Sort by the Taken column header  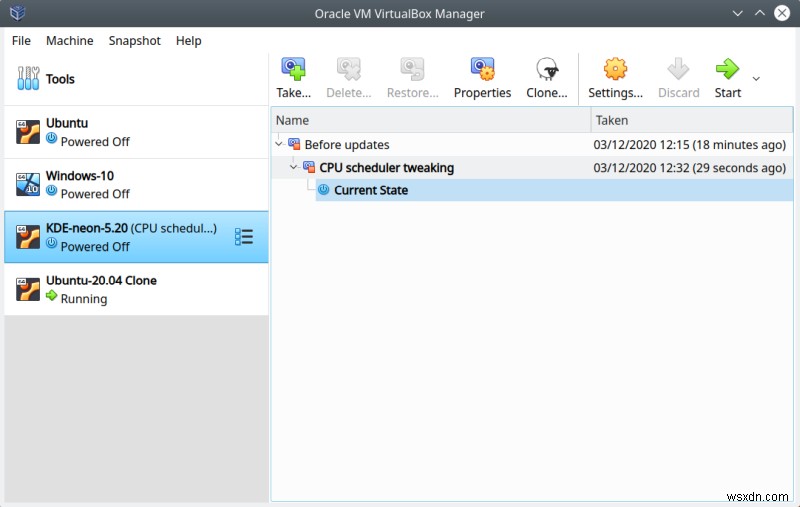tap(692, 120)
